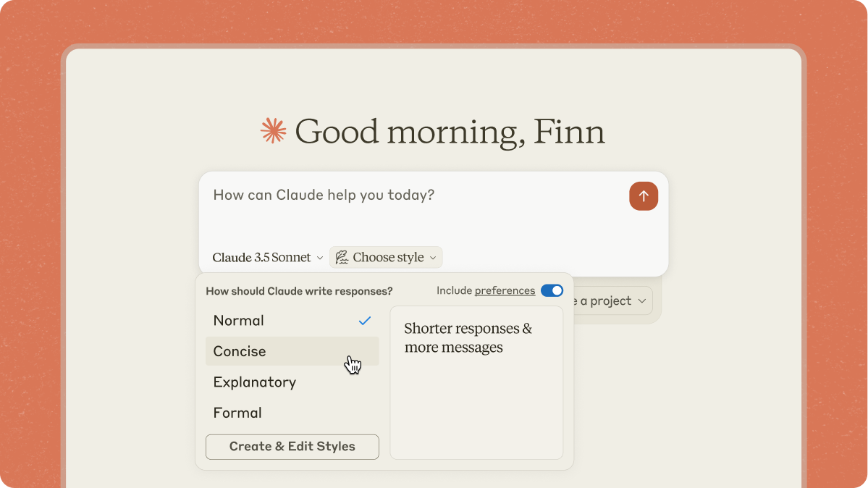The height and width of the screenshot is (488, 868).
Task: Follow the underlined preferences link
Action: point(505,290)
